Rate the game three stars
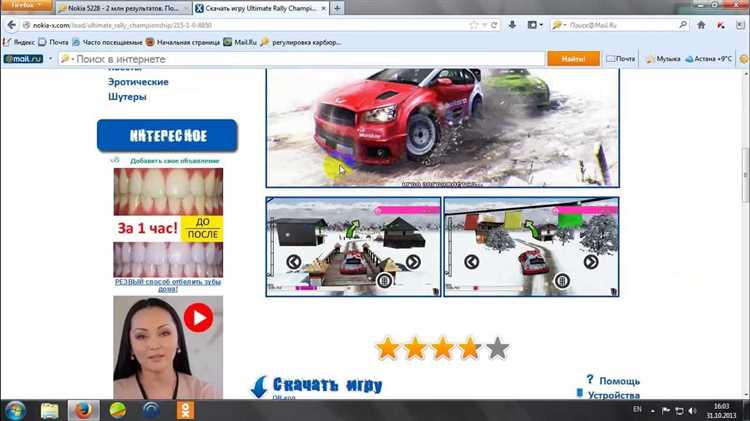The image size is (750, 421). tap(442, 348)
